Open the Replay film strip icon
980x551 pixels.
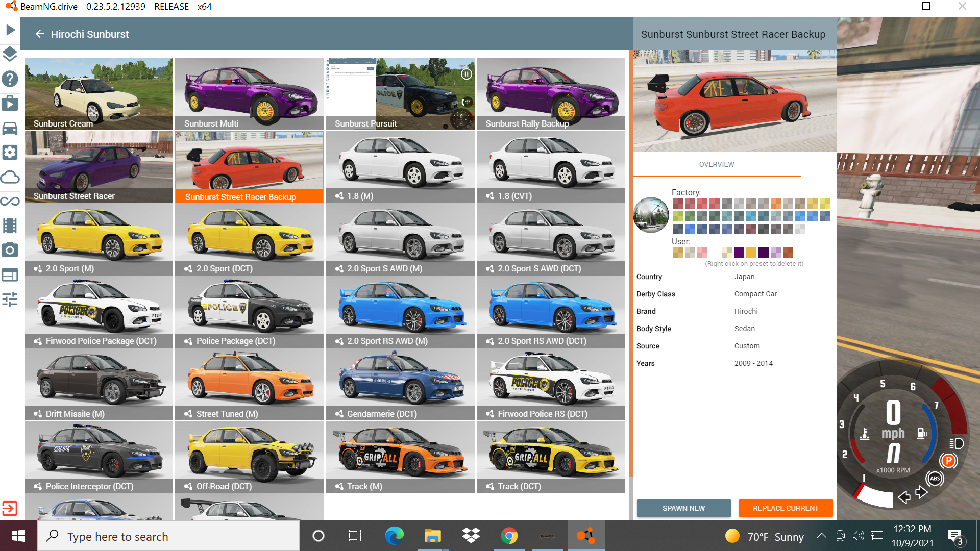(x=10, y=226)
